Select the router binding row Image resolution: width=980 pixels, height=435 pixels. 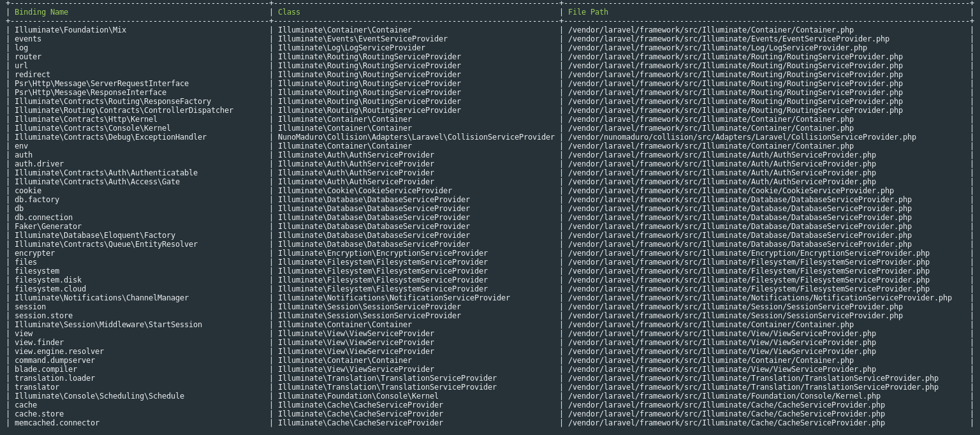tap(27, 56)
